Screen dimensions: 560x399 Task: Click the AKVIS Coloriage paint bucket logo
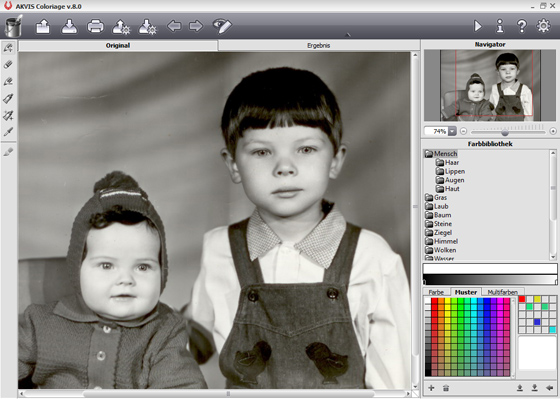click(x=14, y=26)
